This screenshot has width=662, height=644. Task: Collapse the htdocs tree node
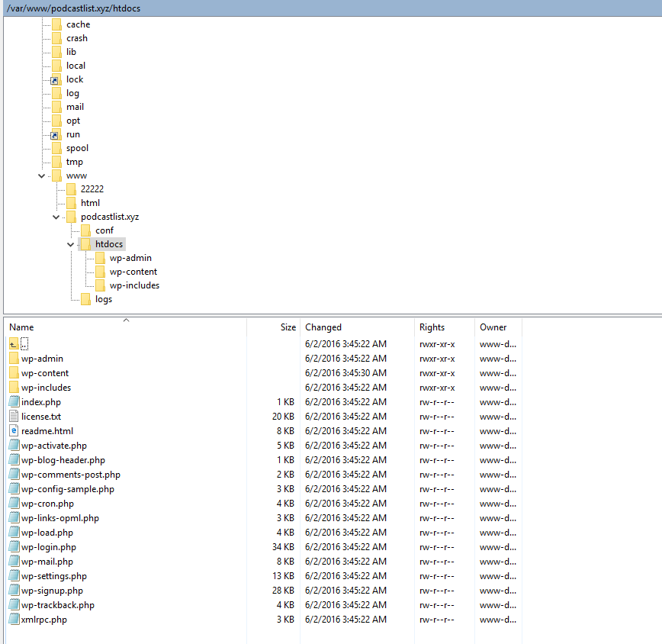coord(70,244)
